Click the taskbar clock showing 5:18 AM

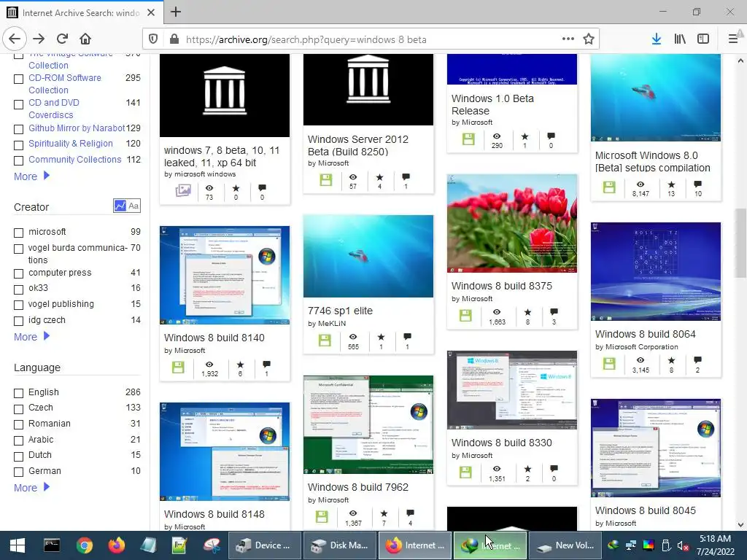point(715,545)
